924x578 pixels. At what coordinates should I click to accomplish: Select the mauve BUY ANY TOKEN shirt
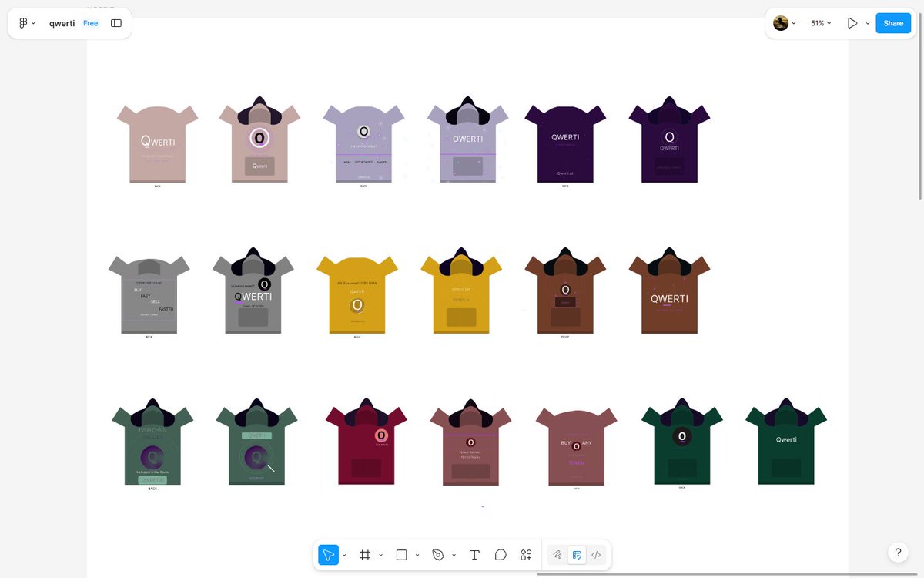(x=576, y=447)
